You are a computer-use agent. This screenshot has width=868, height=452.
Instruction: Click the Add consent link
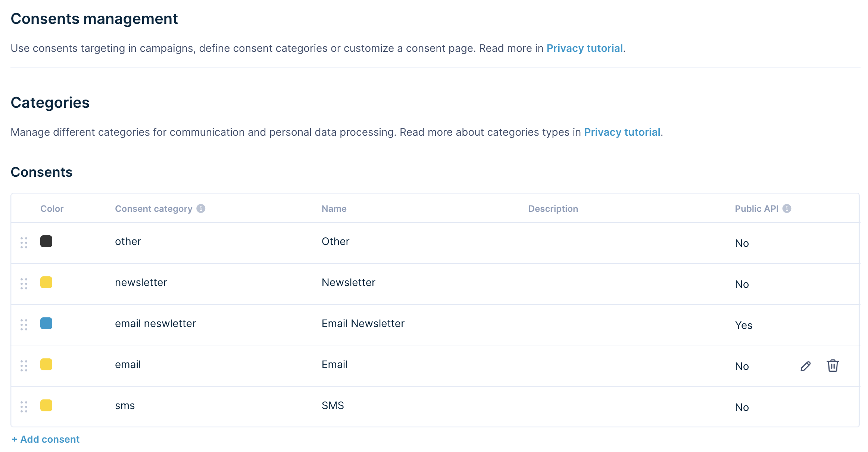tap(46, 439)
